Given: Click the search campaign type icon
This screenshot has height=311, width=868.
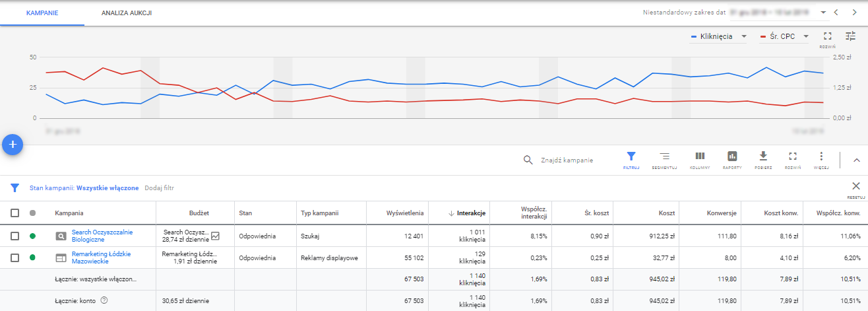Looking at the screenshot, I should pos(61,236).
